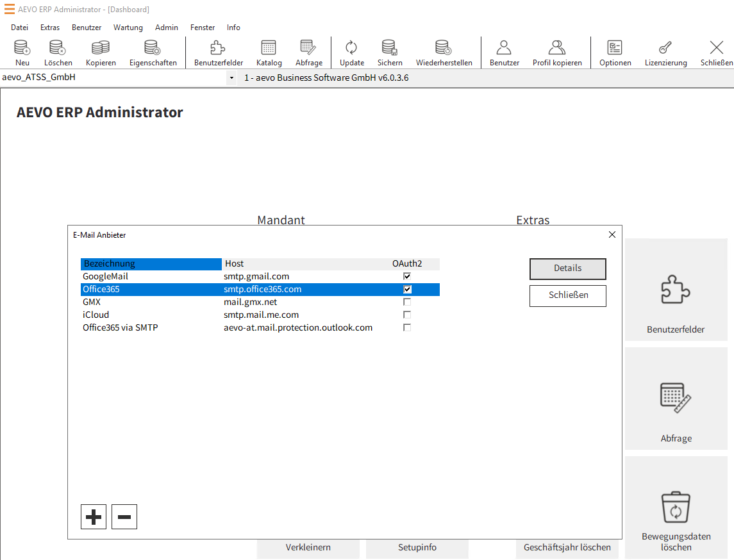Screen dimensions: 734x560
Task: Open the hamburger menu top left
Action: coord(9,9)
